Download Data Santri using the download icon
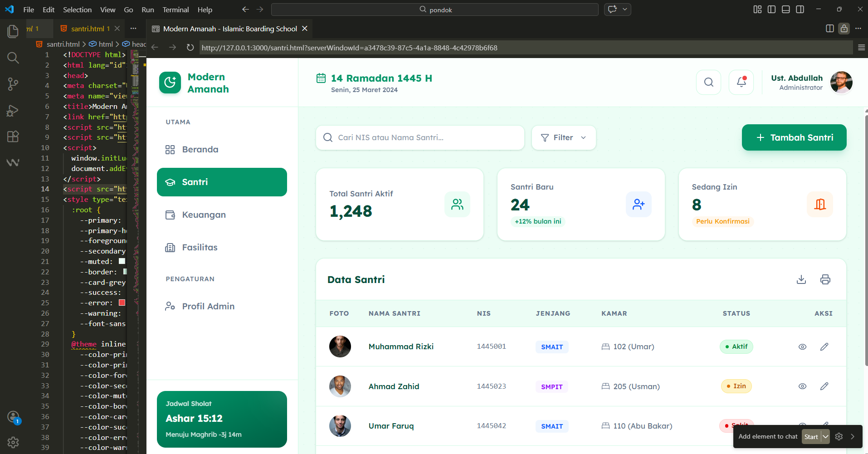This screenshot has width=868, height=454. (x=801, y=279)
